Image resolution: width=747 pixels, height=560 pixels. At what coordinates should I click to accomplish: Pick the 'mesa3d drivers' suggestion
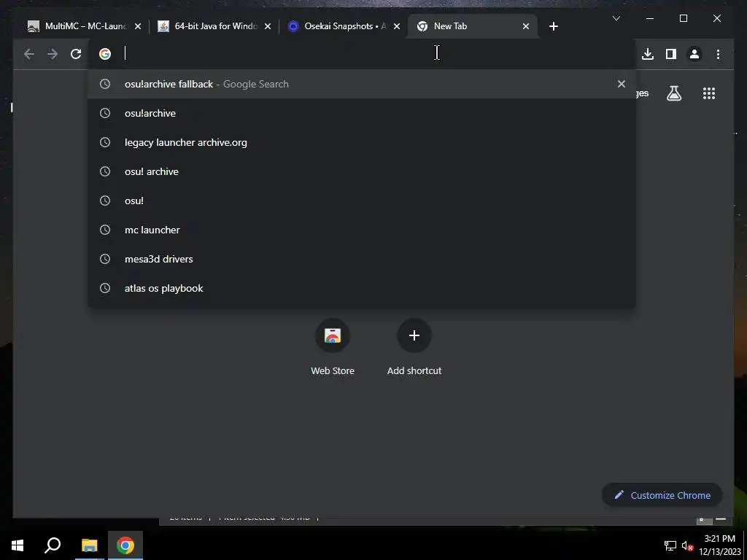(362, 259)
